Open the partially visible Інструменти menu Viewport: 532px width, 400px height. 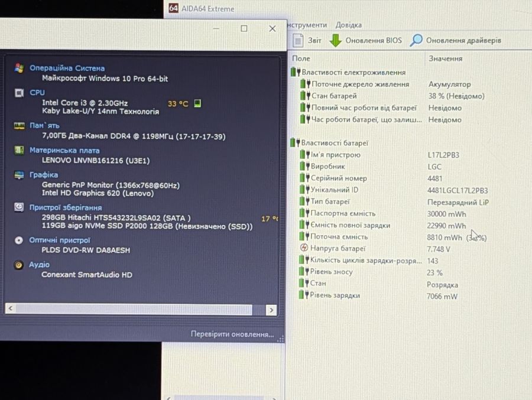pos(307,25)
